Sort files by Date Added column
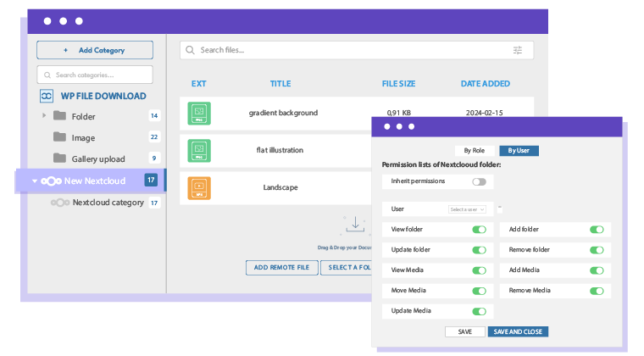This screenshot has width=644, height=356. (x=485, y=84)
